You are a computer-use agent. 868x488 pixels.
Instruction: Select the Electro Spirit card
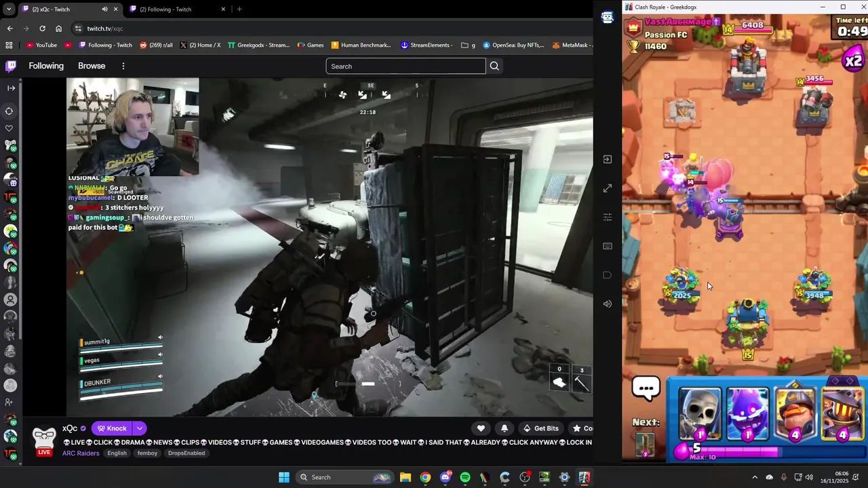747,414
